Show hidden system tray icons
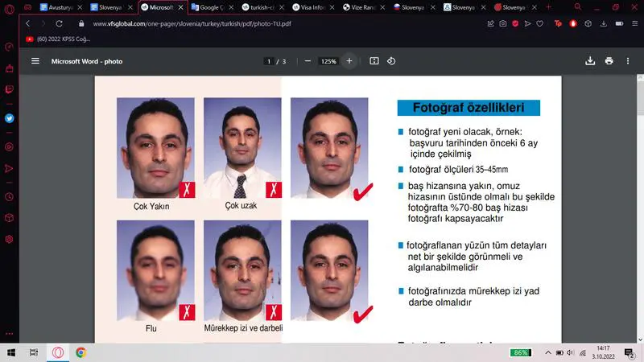644x362 pixels. [x=548, y=352]
